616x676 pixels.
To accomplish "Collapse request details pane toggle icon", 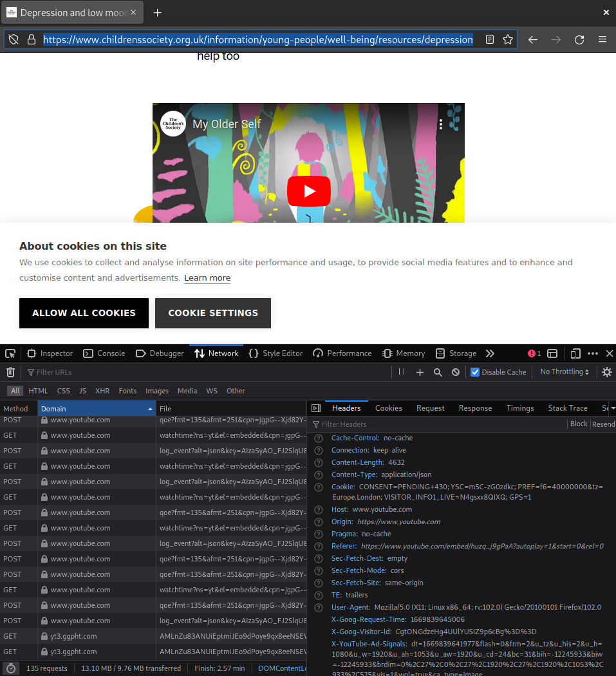I will coord(316,408).
